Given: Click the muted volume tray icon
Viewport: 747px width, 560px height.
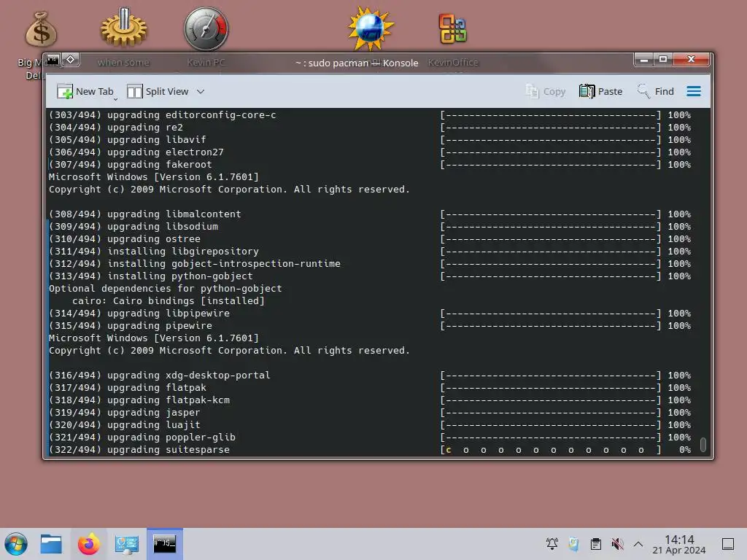Looking at the screenshot, I should [x=617, y=544].
